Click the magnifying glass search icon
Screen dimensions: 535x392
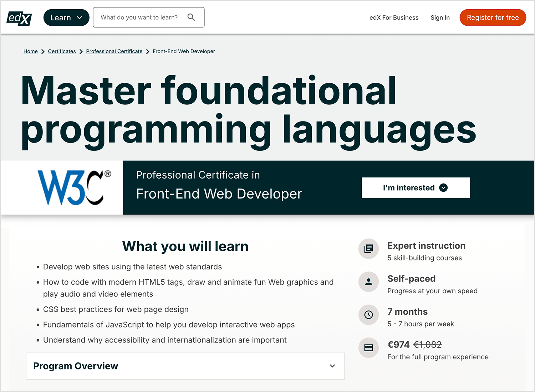click(191, 17)
